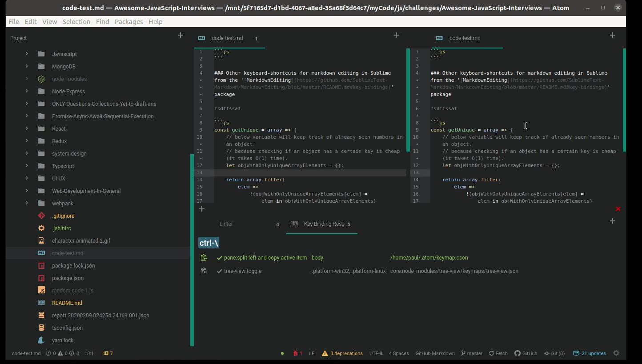
Task: Change UTF-8 file encoding
Action: click(376, 353)
